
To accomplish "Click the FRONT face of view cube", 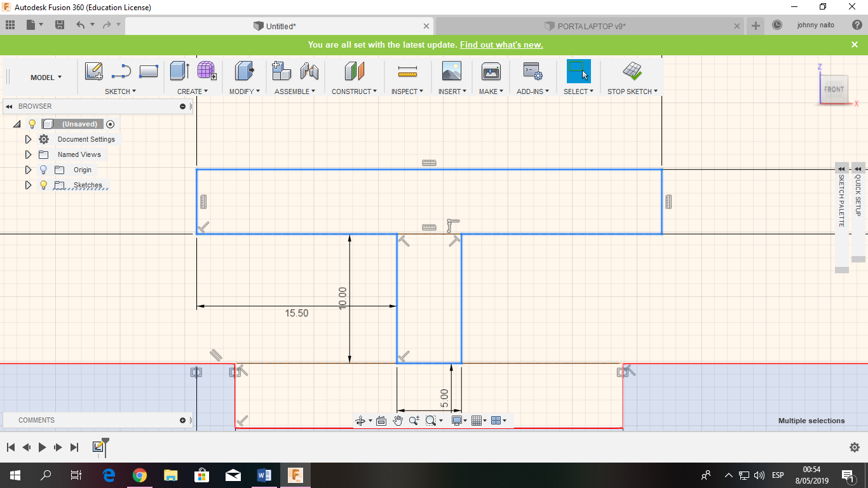I will (x=834, y=89).
